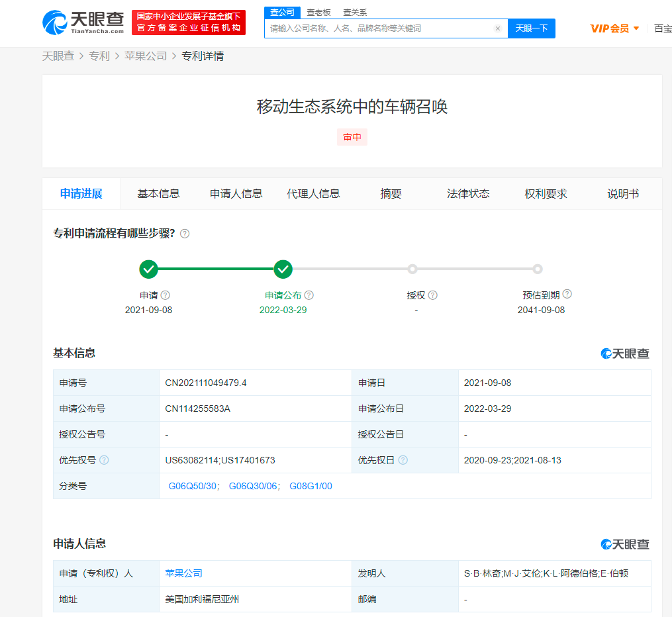Click the help icon next to 申请 step
The height and width of the screenshot is (617, 672).
point(166,295)
